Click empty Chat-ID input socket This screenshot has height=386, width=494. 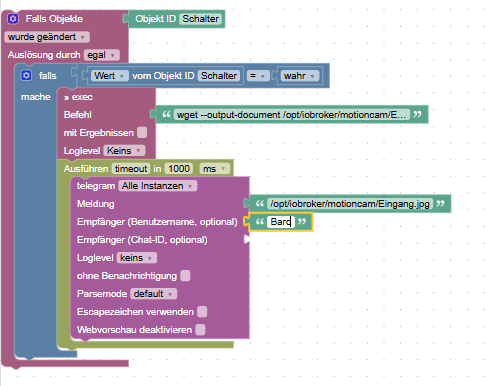(247, 239)
